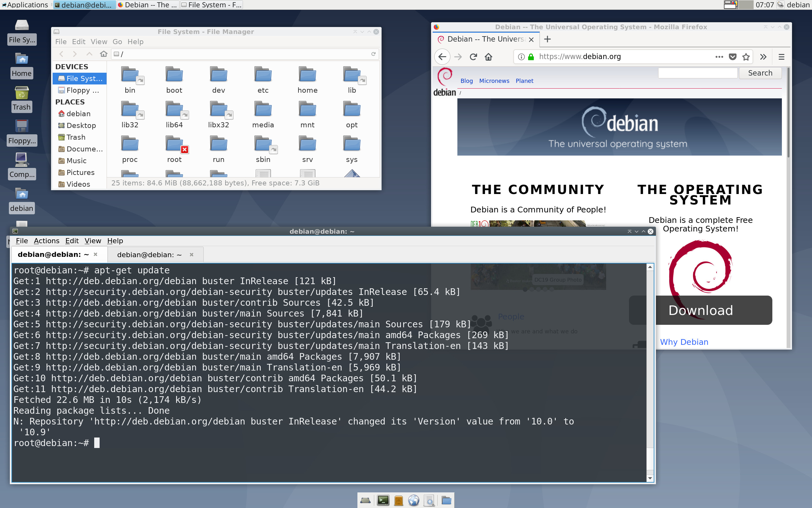
Task: Go to parent folder in File Manager
Action: coord(89,54)
